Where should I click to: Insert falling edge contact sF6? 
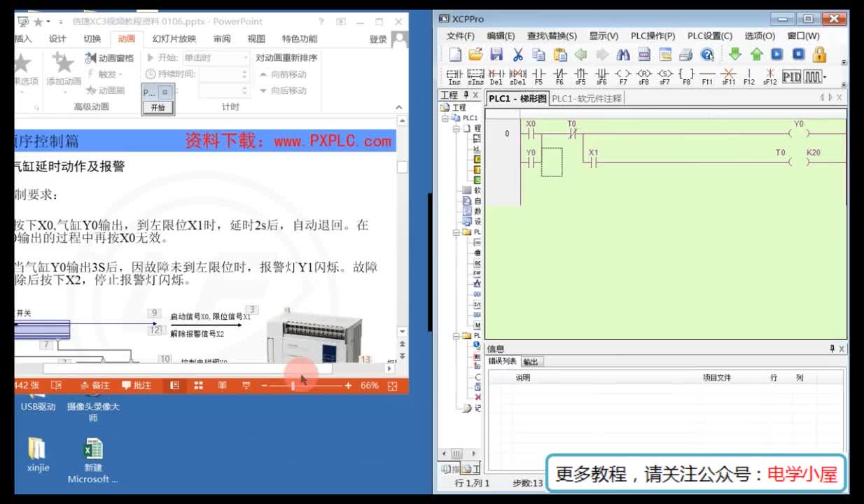(601, 76)
